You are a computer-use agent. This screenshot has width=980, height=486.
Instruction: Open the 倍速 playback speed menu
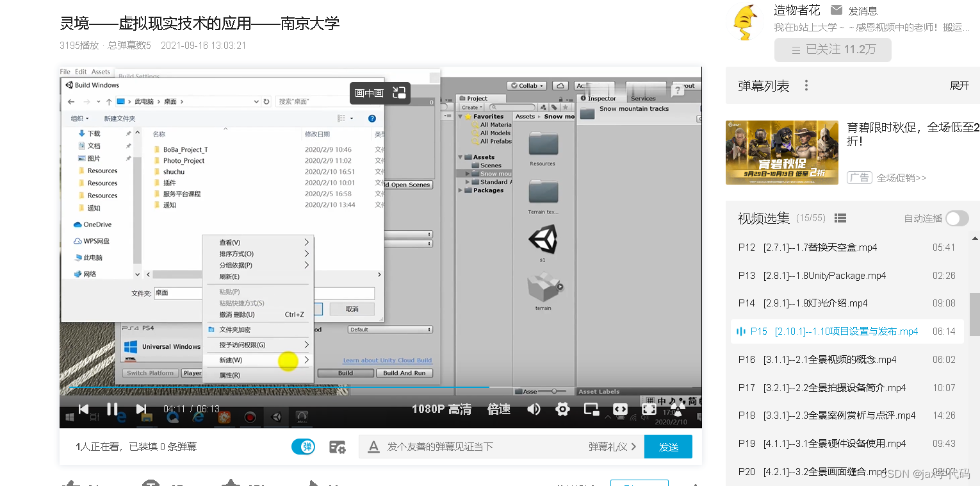499,409
